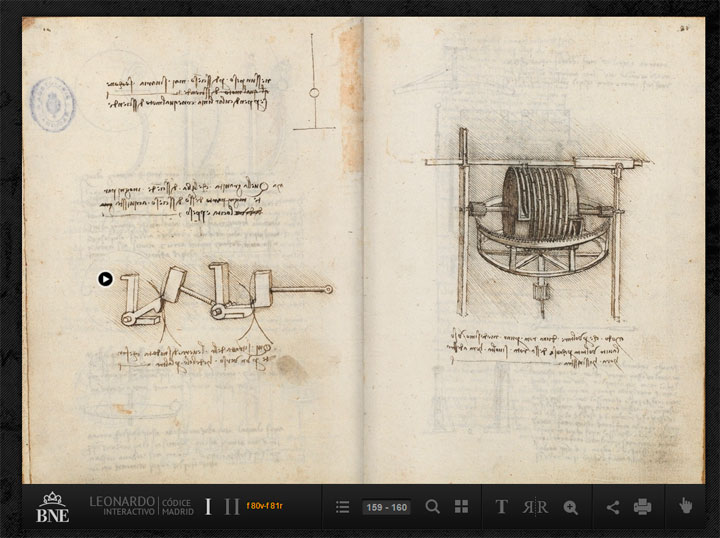Switch to Codex volume I
Viewport: 720px width, 538px height.
[208, 507]
